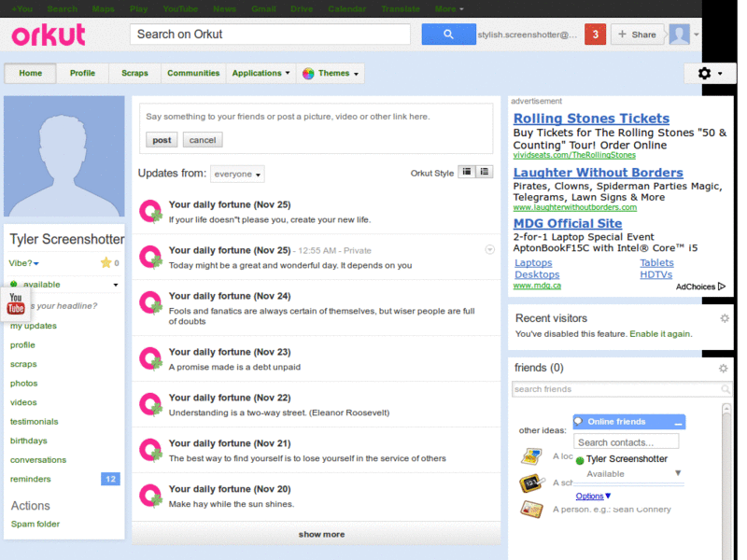Open Gmail in top Google bar
Image resolution: width=747 pixels, height=560 pixels.
(263, 8)
